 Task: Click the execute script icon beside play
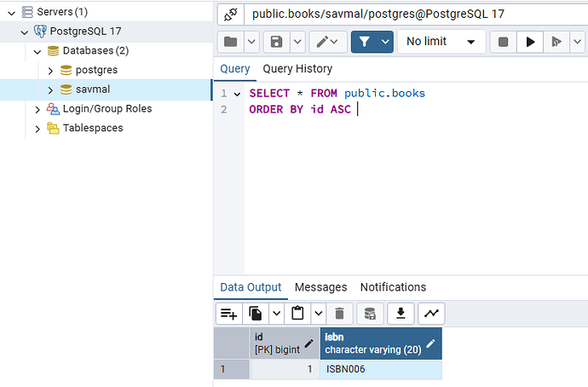pos(556,42)
